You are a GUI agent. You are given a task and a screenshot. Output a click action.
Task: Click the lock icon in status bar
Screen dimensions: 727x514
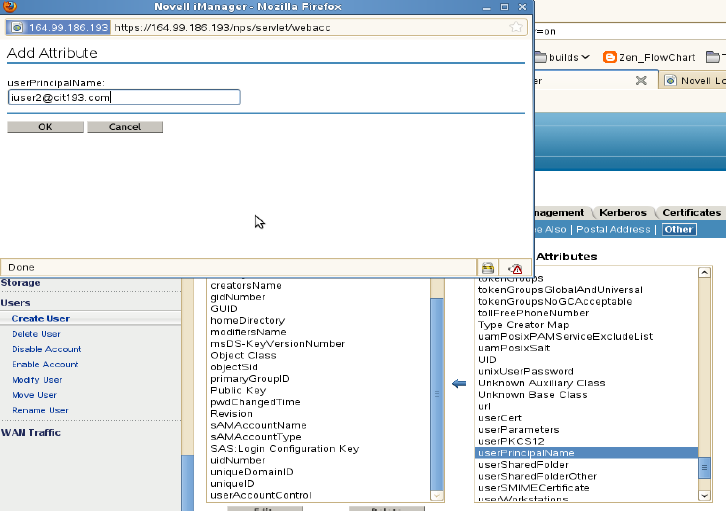[488, 268]
